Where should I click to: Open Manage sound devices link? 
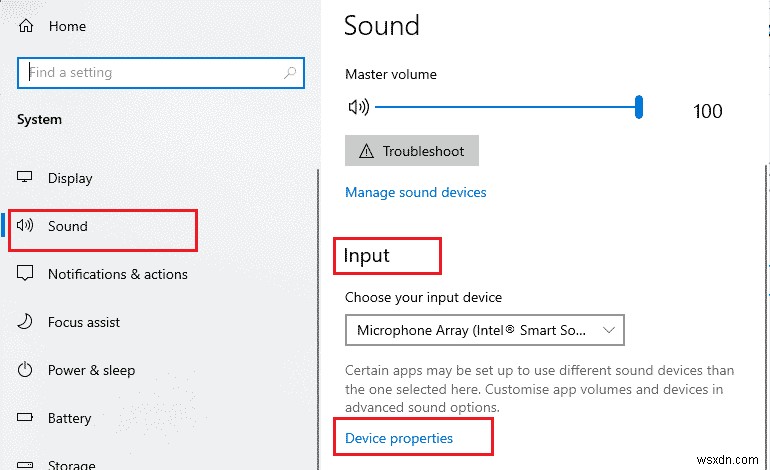tap(416, 192)
